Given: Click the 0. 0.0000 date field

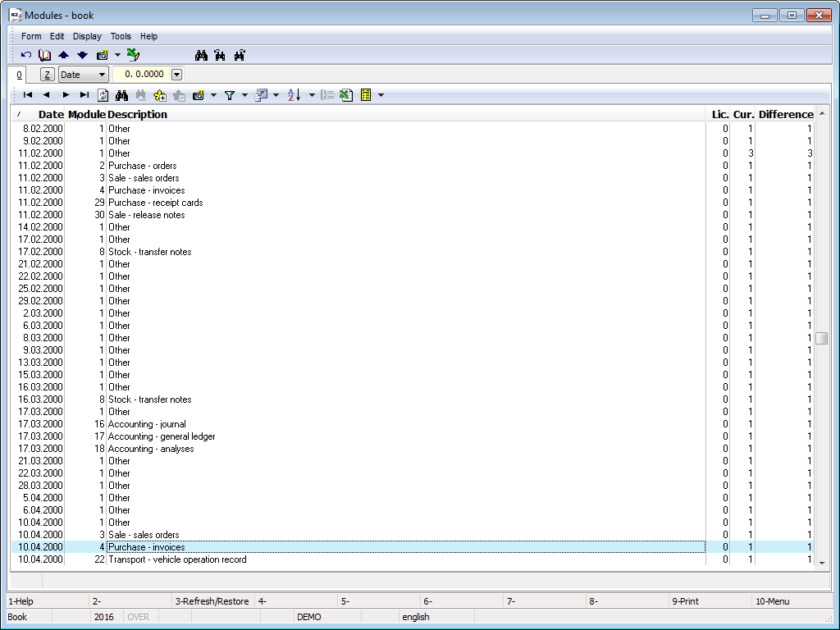Looking at the screenshot, I should (x=141, y=74).
